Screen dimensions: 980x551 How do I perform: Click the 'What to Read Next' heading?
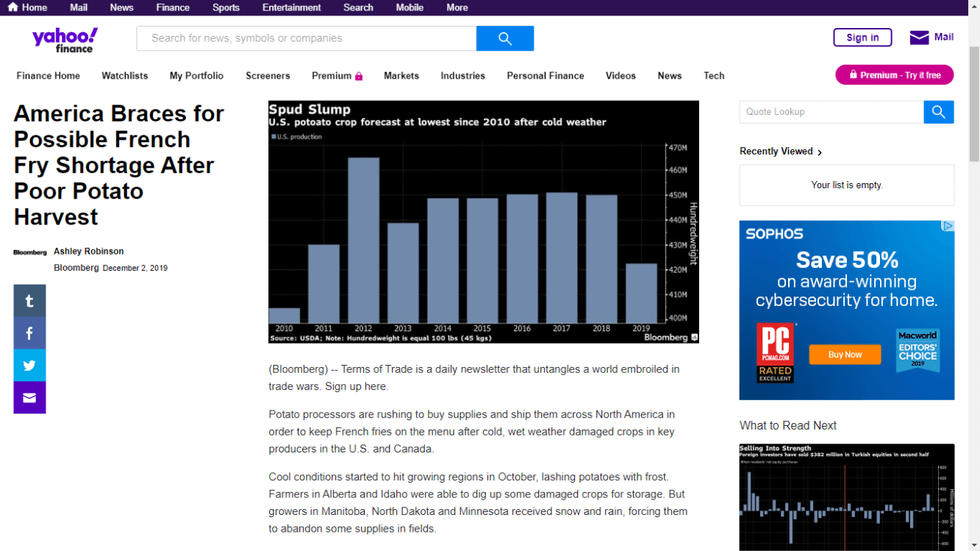[x=788, y=425]
